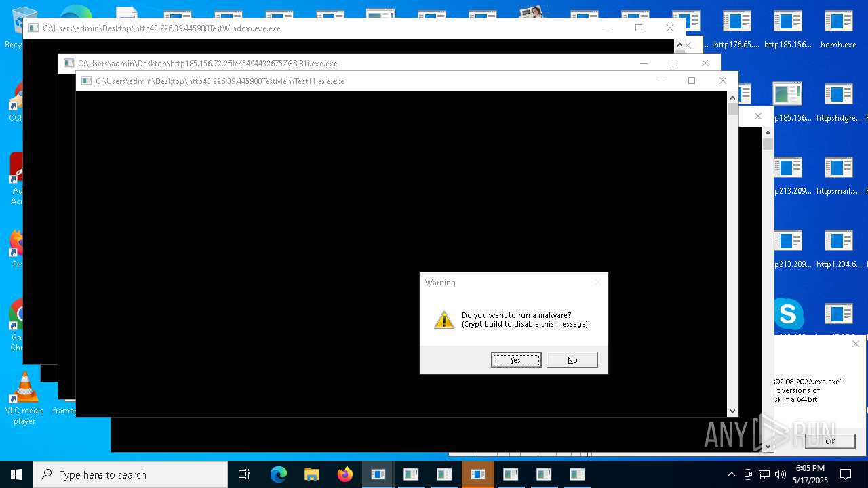Click the volume speaker icon in tray
The image size is (868, 488).
tap(781, 474)
